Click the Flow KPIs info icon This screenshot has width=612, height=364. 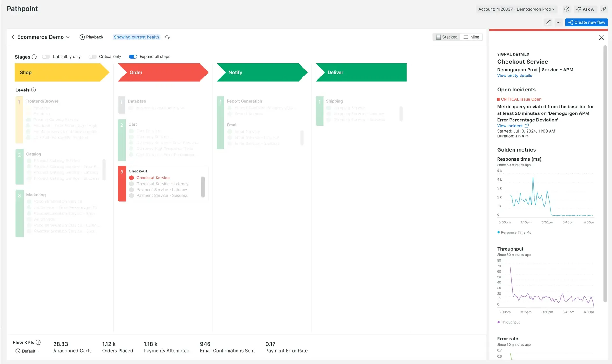(x=38, y=342)
